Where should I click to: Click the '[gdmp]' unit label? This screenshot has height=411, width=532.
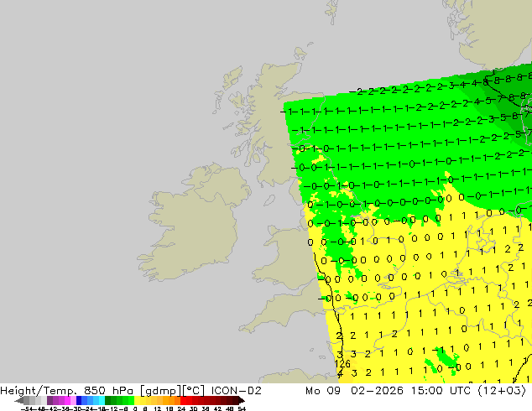[161, 391]
